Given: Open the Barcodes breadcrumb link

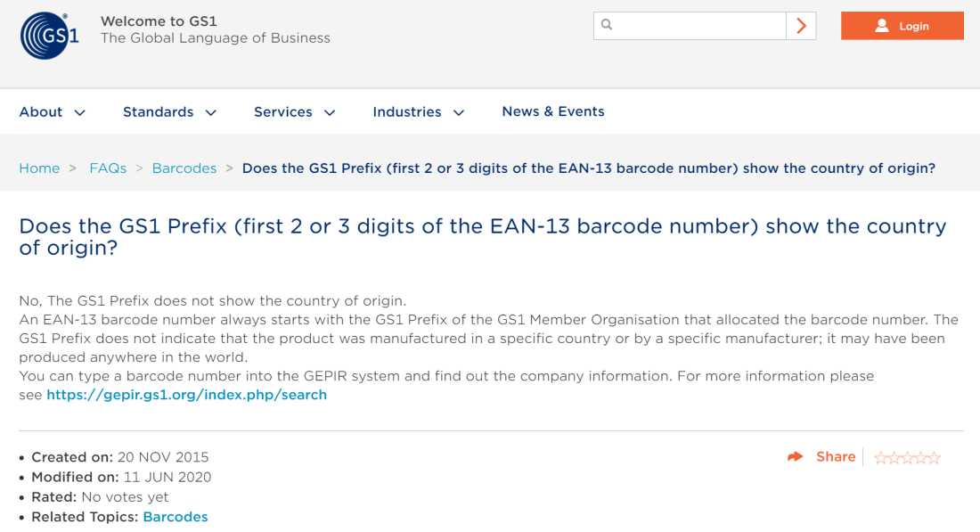Looking at the screenshot, I should (184, 168).
